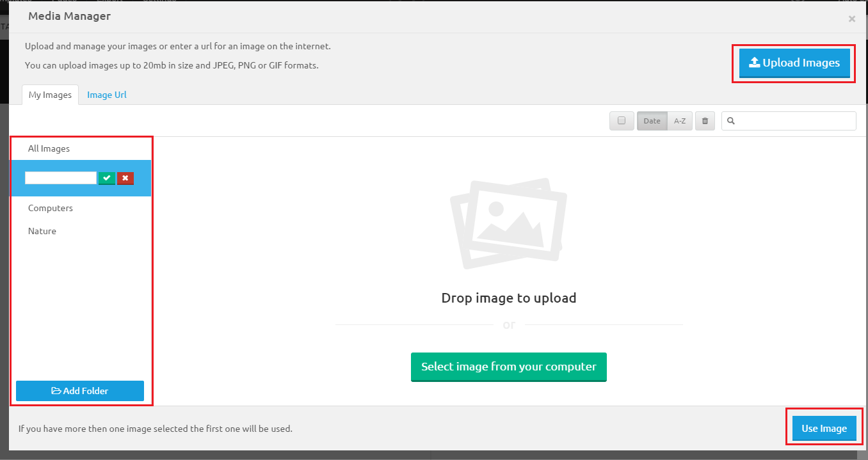The image size is (868, 460).
Task: Cancel new folder with red X icon
Action: [125, 178]
